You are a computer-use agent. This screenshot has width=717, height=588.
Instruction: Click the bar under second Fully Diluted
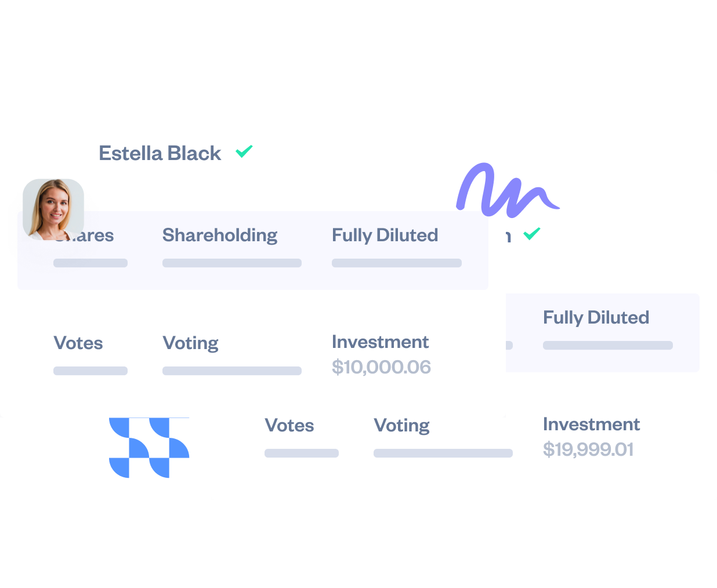click(x=608, y=346)
